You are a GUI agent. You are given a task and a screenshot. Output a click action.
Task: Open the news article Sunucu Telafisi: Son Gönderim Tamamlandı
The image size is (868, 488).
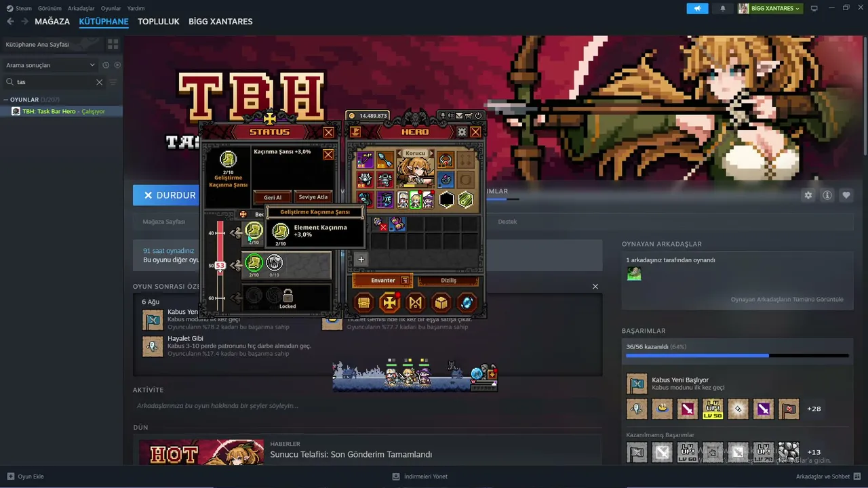click(351, 454)
